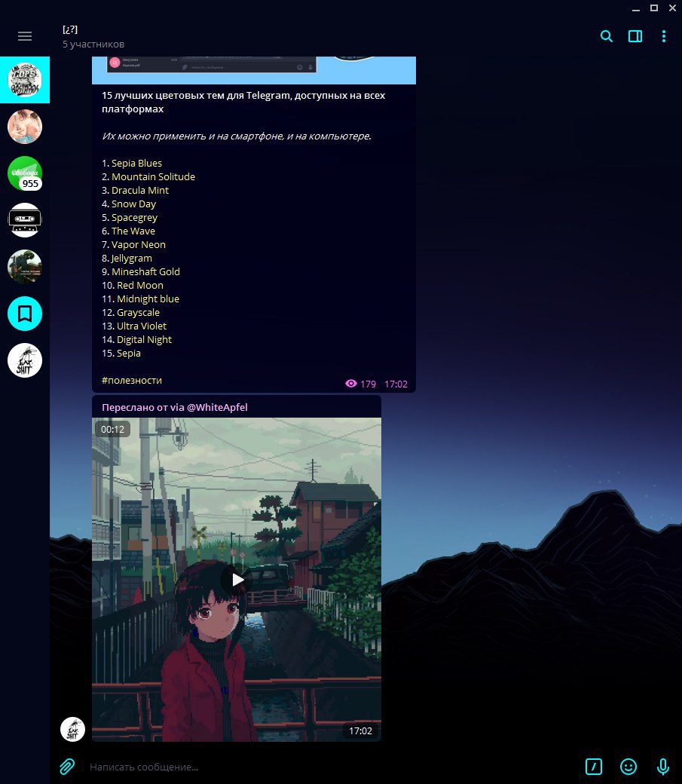Open Свобода chat with 955 unread
Screen dimensions: 682x784
tap(25, 173)
